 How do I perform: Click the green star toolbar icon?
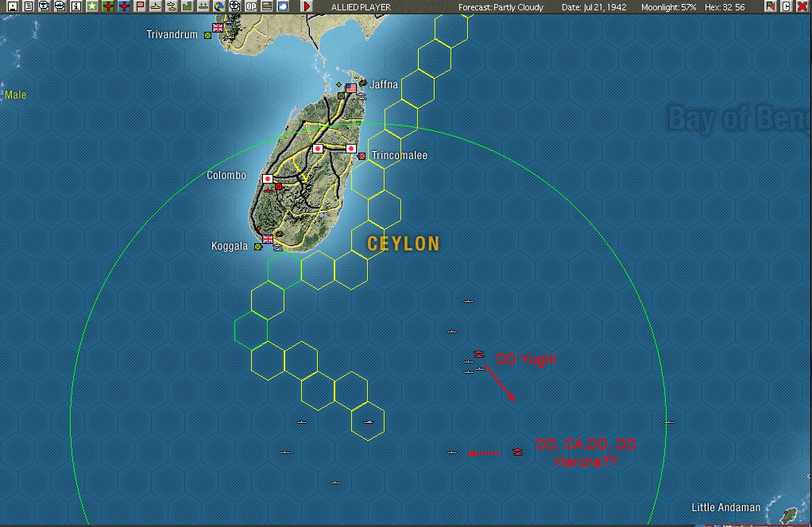[x=91, y=6]
